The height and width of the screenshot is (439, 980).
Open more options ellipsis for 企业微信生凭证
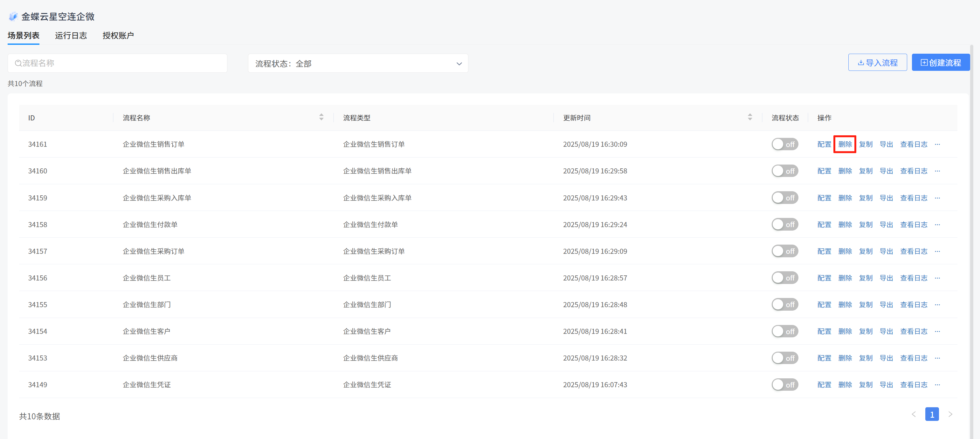pyautogui.click(x=937, y=385)
